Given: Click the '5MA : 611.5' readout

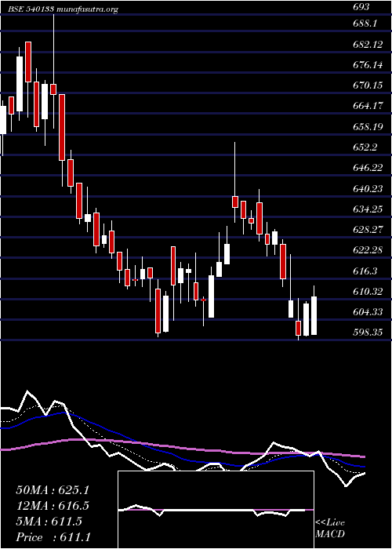Looking at the screenshot, I should [49, 522].
